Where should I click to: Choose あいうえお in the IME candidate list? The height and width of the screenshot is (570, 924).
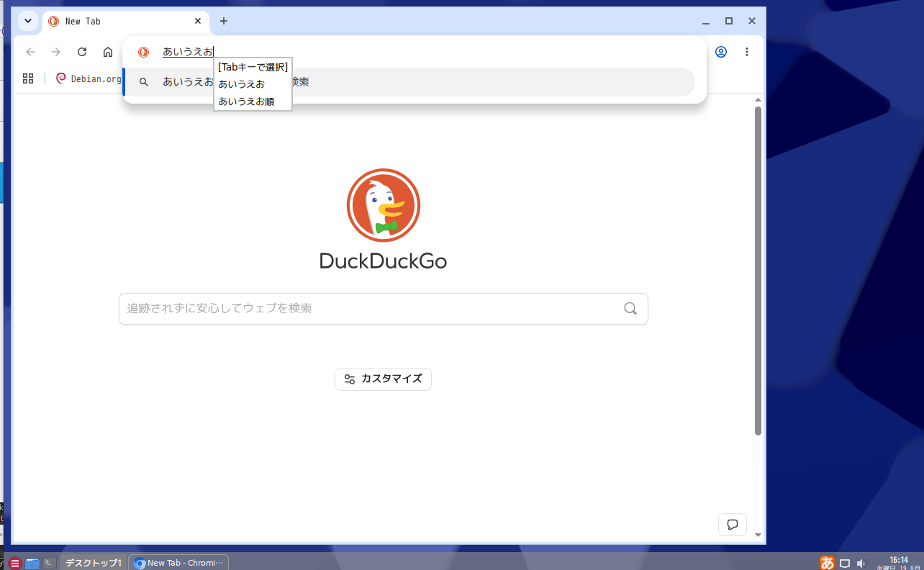[x=241, y=84]
